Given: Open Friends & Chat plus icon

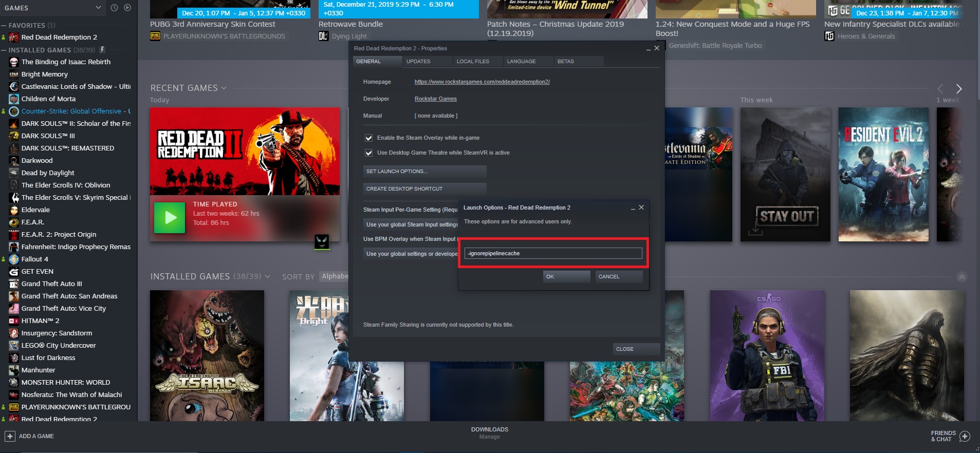Looking at the screenshot, I should coord(965,437).
